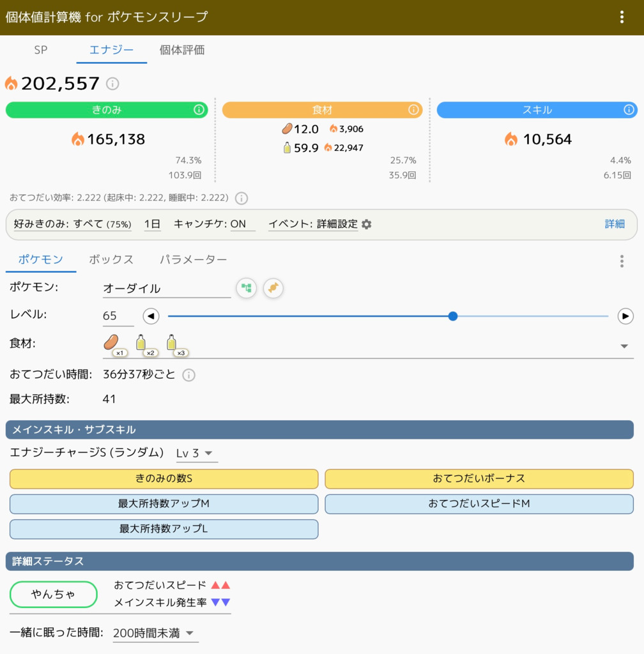The height and width of the screenshot is (654, 644).
Task: Click the candy icon next to オーダイル
Action: coord(273,288)
